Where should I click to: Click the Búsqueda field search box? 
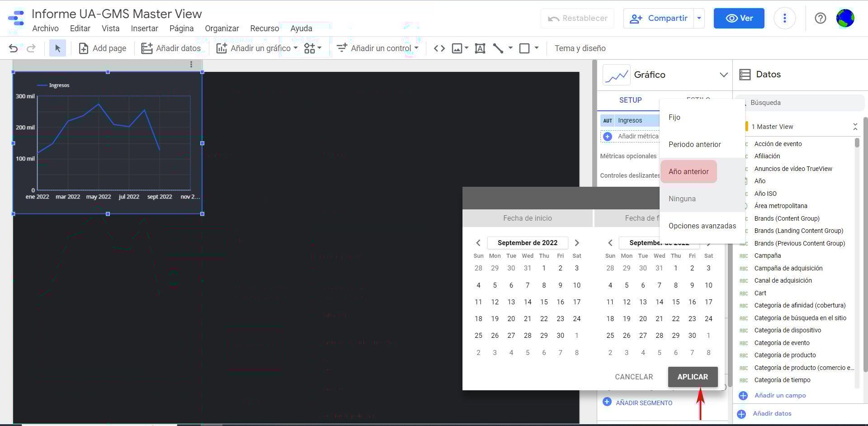coord(800,103)
